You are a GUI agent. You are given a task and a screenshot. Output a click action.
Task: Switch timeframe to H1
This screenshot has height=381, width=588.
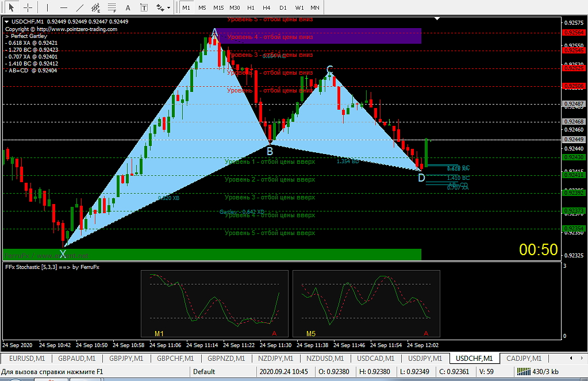[x=251, y=7]
